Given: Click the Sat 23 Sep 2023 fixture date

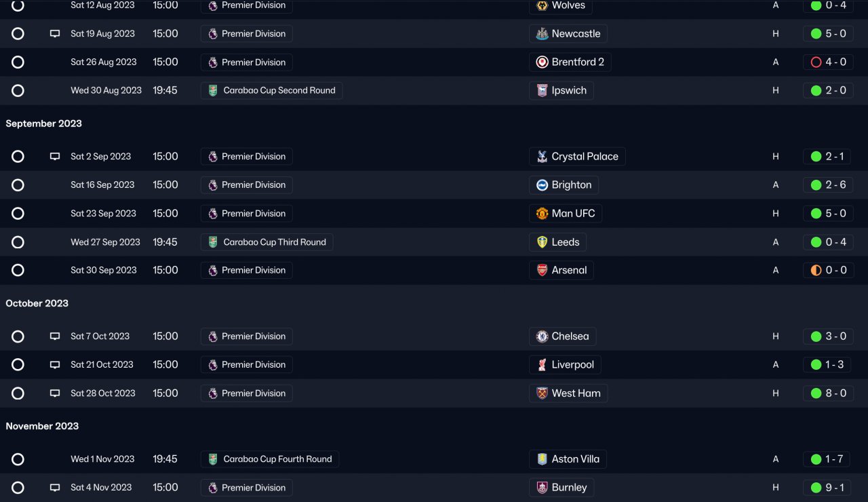Looking at the screenshot, I should click(103, 214).
